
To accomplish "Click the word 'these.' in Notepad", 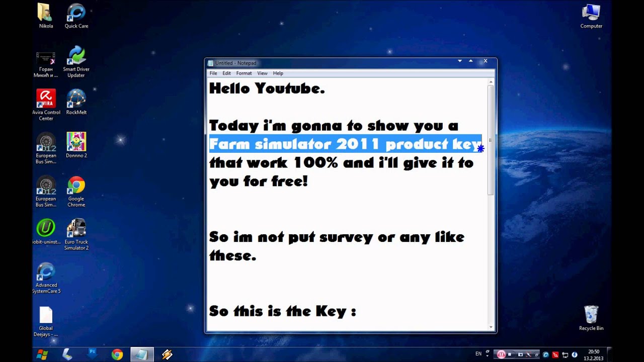I will coord(232,255).
